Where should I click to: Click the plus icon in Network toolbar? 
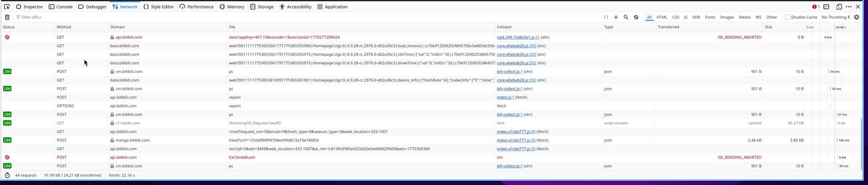616,17
